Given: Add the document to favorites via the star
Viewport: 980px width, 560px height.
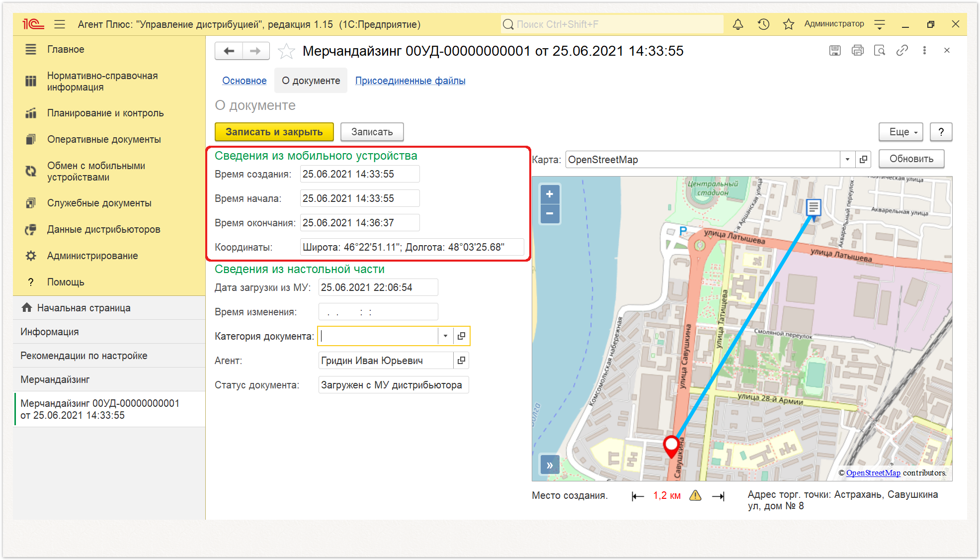Looking at the screenshot, I should coord(286,51).
